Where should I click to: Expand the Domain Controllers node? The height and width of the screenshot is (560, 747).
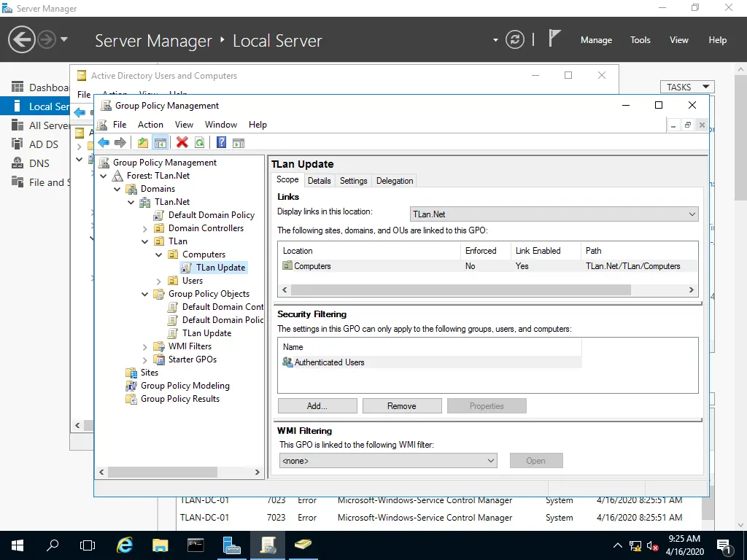(145, 228)
